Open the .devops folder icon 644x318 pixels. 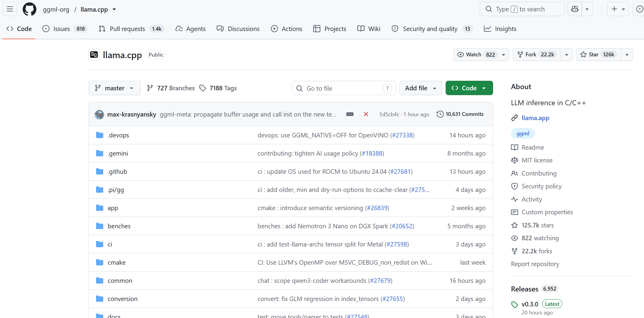(100, 135)
